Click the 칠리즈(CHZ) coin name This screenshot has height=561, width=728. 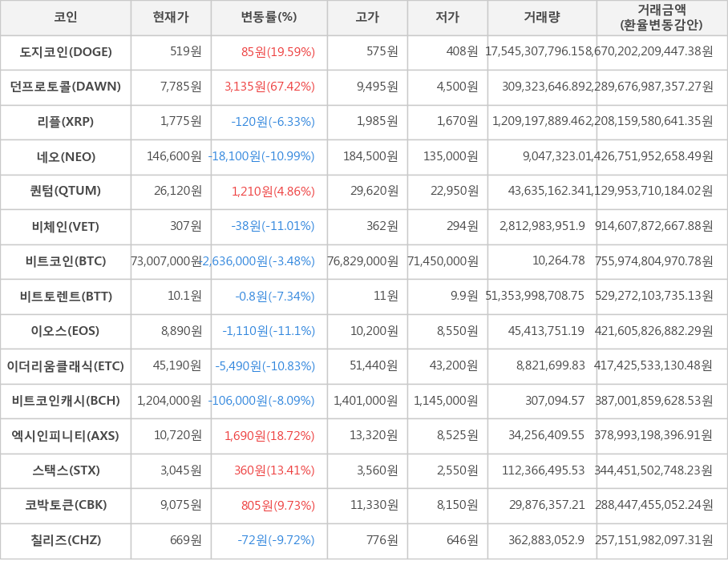pyautogui.click(x=66, y=540)
